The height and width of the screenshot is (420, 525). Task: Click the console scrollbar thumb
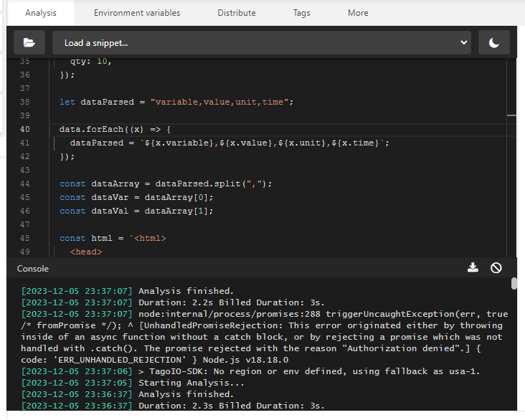514,283
